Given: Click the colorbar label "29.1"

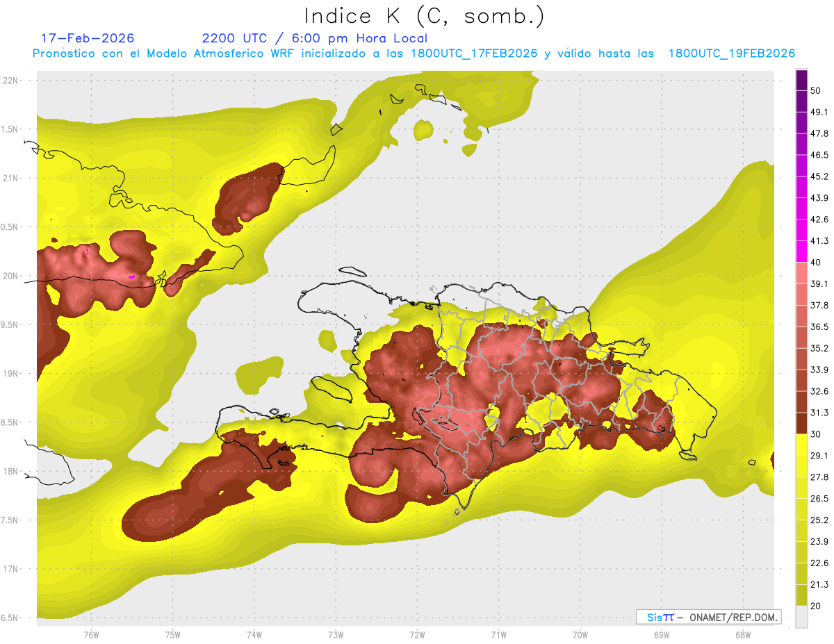Looking at the screenshot, I should 819,455.
